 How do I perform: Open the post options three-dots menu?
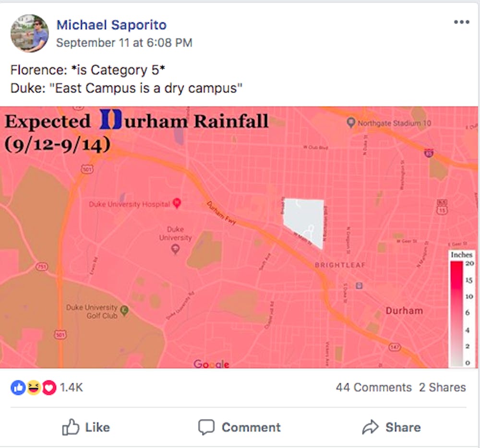pyautogui.click(x=461, y=22)
